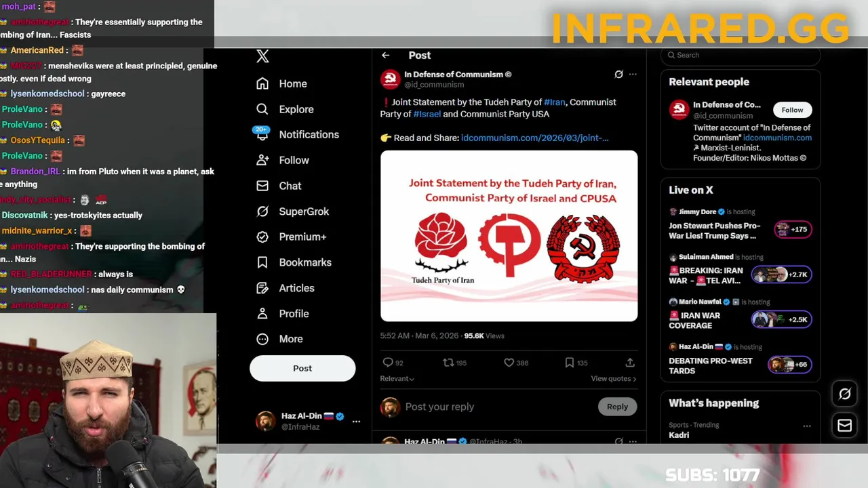Open account menu dots beside Haz Al-Din
This screenshot has height=488, width=868.
356,421
